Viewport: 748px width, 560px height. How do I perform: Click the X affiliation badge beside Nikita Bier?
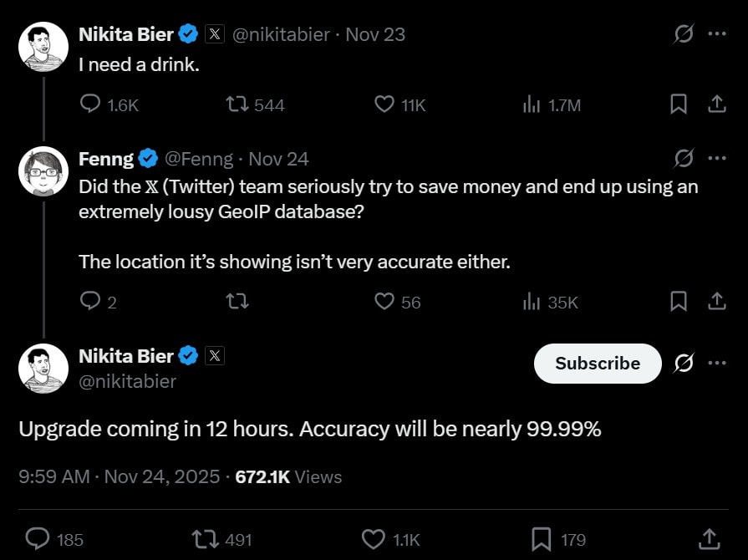[214, 33]
